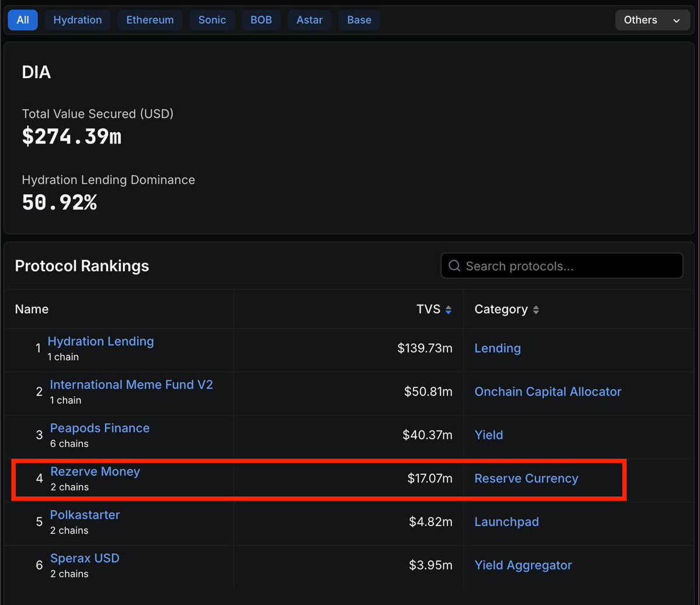This screenshot has width=700, height=605.
Task: Open Polkastarter protocol link
Action: click(85, 515)
